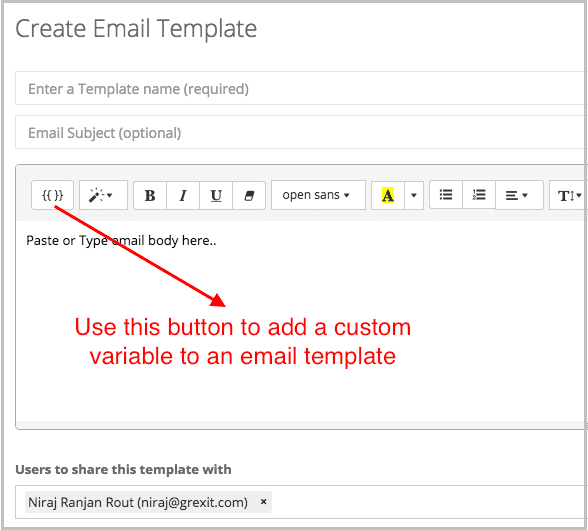Place cursor in the email body area

point(301,321)
